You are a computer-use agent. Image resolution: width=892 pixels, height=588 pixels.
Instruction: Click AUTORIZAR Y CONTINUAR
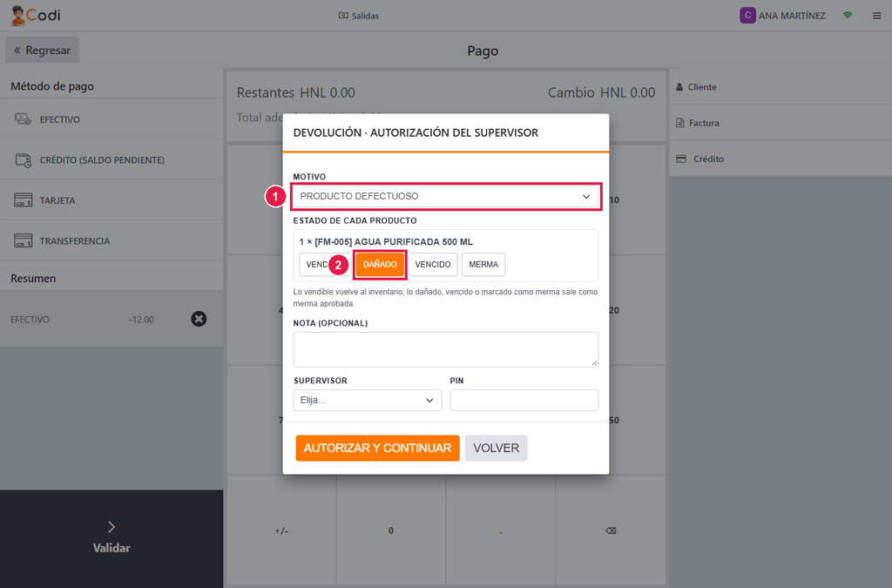click(378, 448)
